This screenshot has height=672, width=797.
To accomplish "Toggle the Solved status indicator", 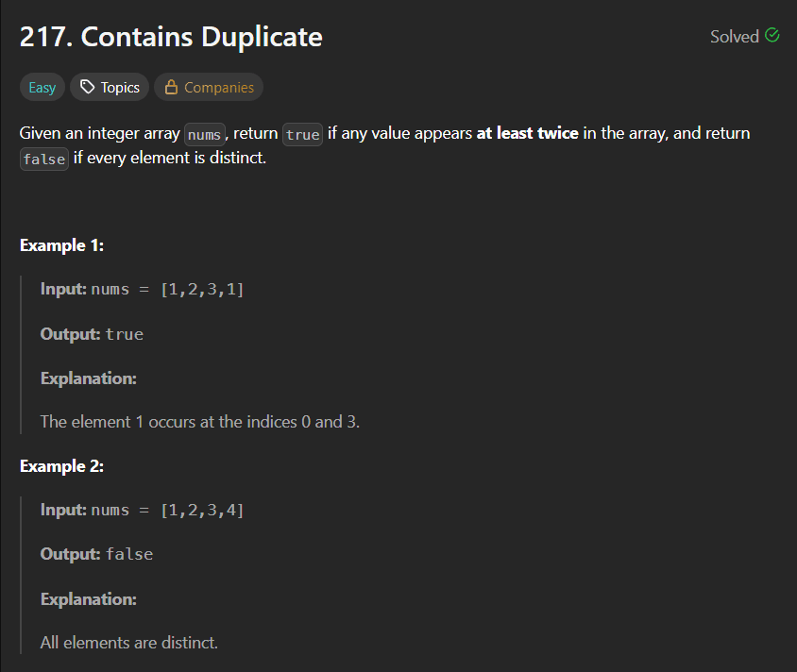I will tap(745, 36).
